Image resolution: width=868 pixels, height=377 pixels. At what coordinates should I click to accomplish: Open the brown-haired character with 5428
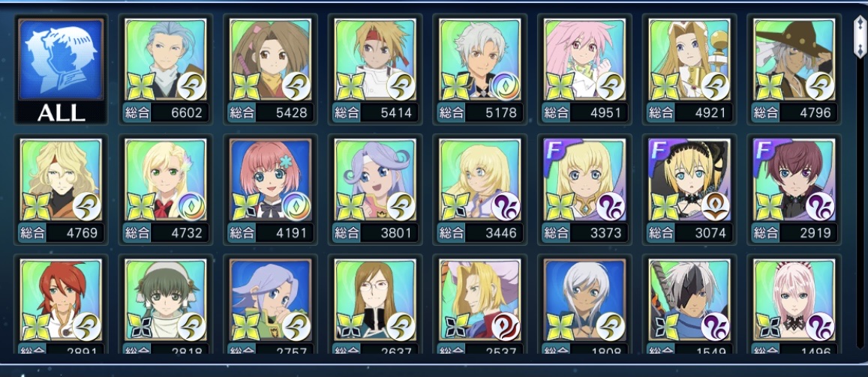pos(271,70)
